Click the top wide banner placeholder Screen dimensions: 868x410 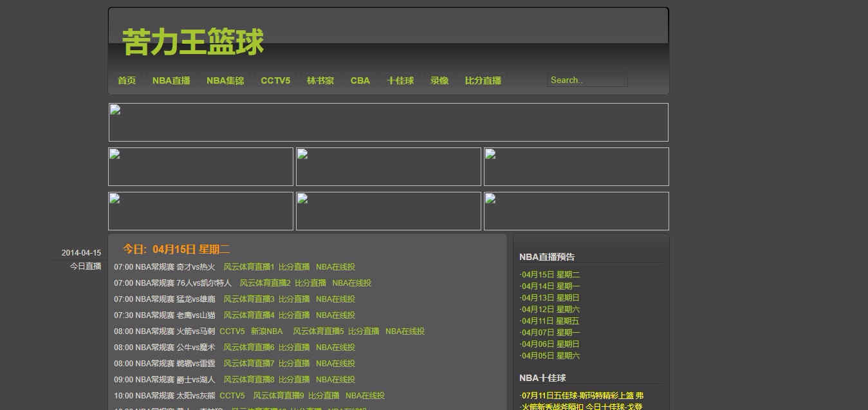coord(389,122)
